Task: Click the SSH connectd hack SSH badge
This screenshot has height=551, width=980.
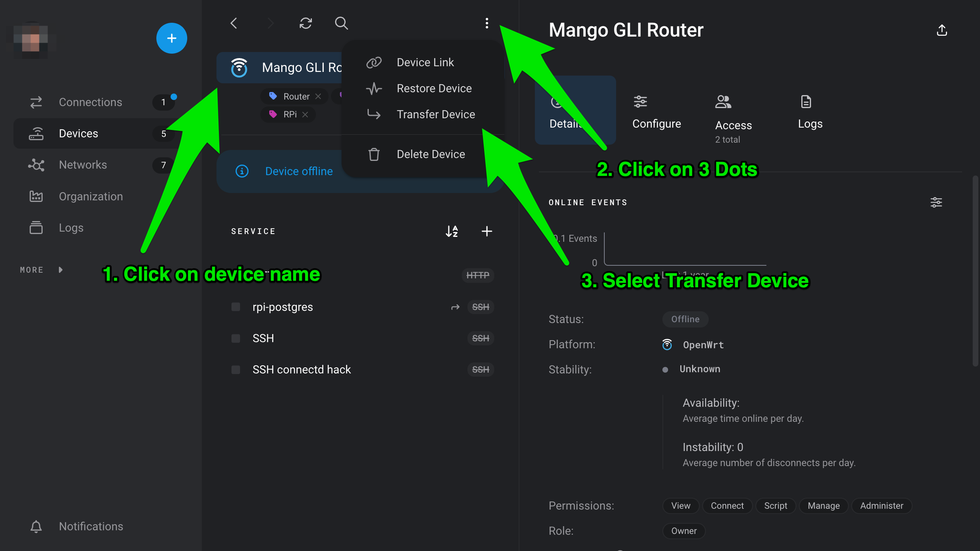Action: pos(480,369)
